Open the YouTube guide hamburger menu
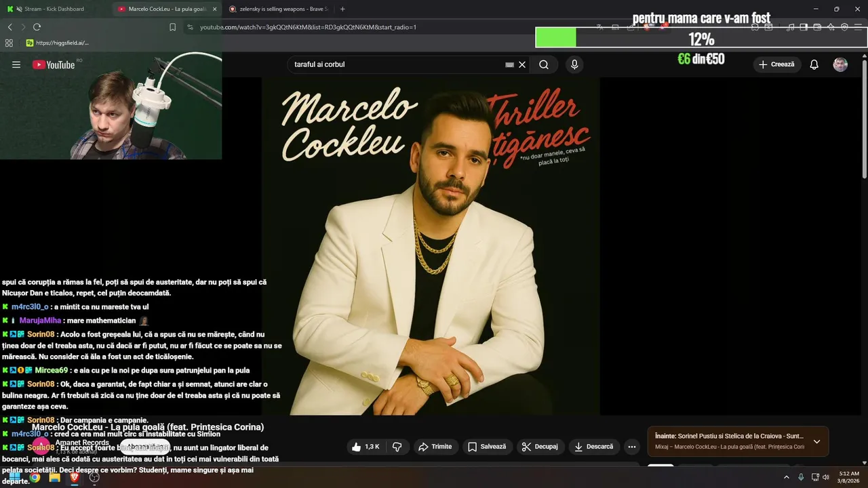868x488 pixels. pyautogui.click(x=16, y=64)
